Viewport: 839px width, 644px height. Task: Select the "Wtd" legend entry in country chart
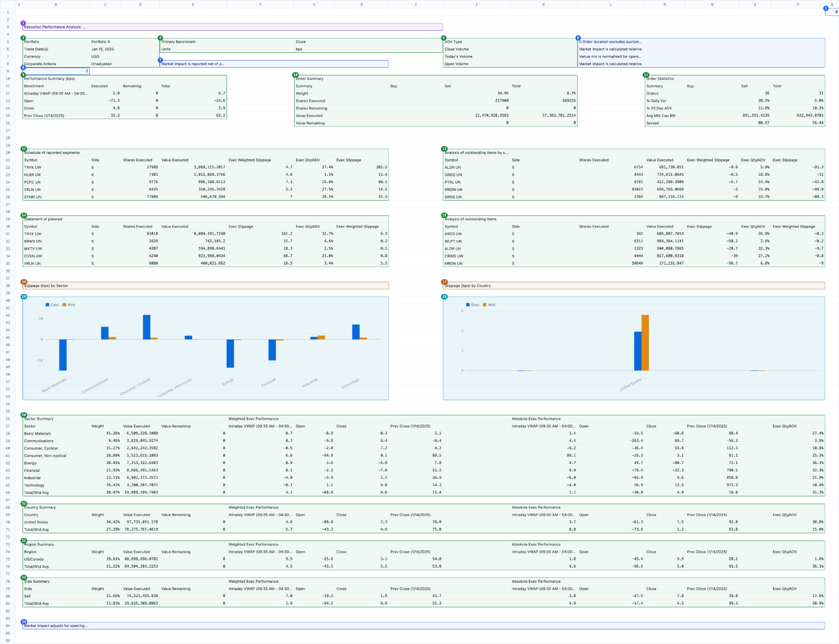[x=489, y=305]
